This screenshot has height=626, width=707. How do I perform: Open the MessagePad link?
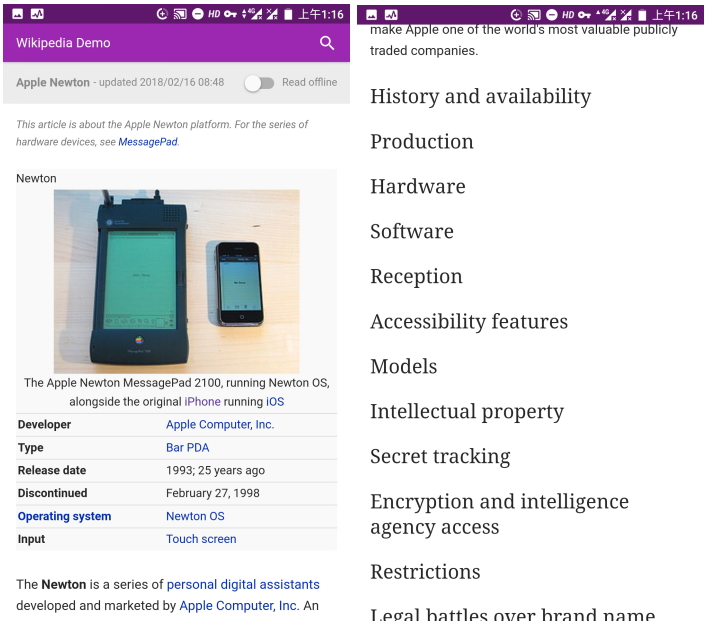click(x=148, y=142)
